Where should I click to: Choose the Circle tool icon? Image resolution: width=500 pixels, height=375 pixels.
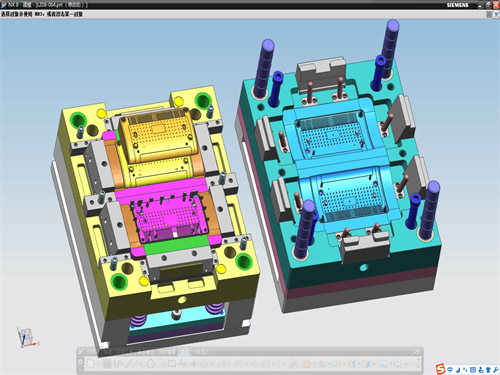click(150, 363)
